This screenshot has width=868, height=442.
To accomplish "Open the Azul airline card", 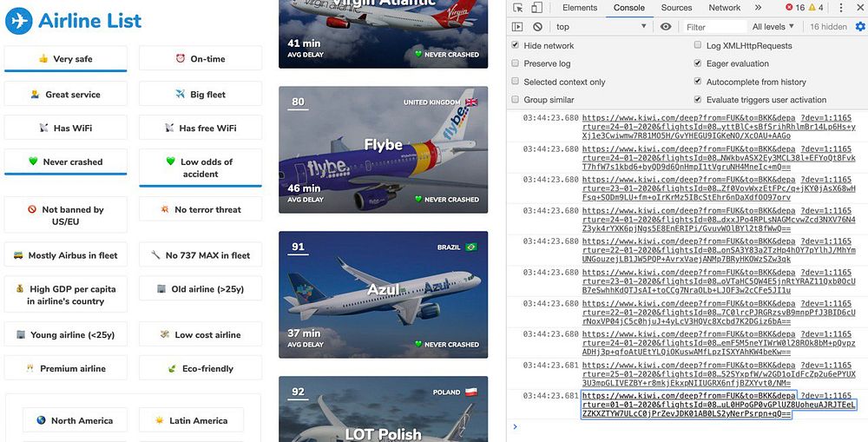I will click(383, 294).
